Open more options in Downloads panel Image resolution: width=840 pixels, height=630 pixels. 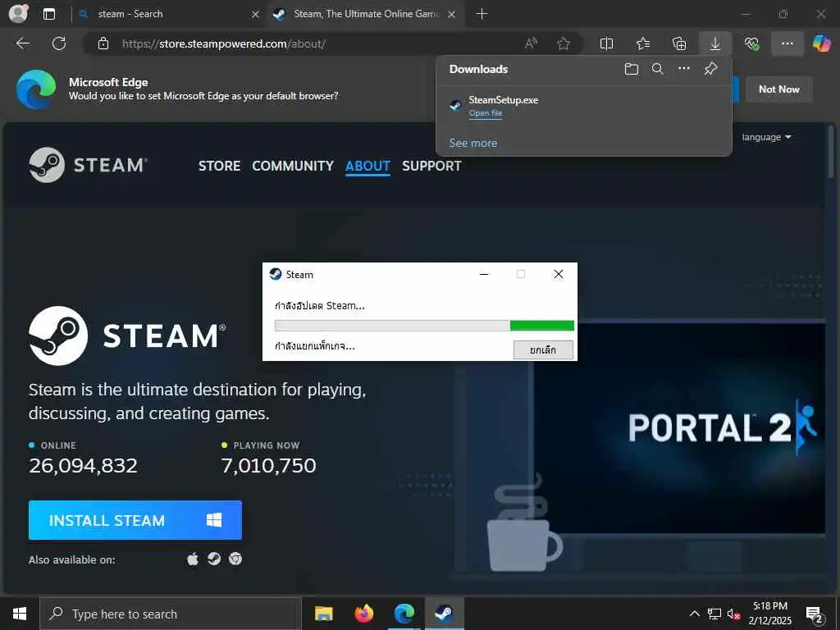[684, 69]
